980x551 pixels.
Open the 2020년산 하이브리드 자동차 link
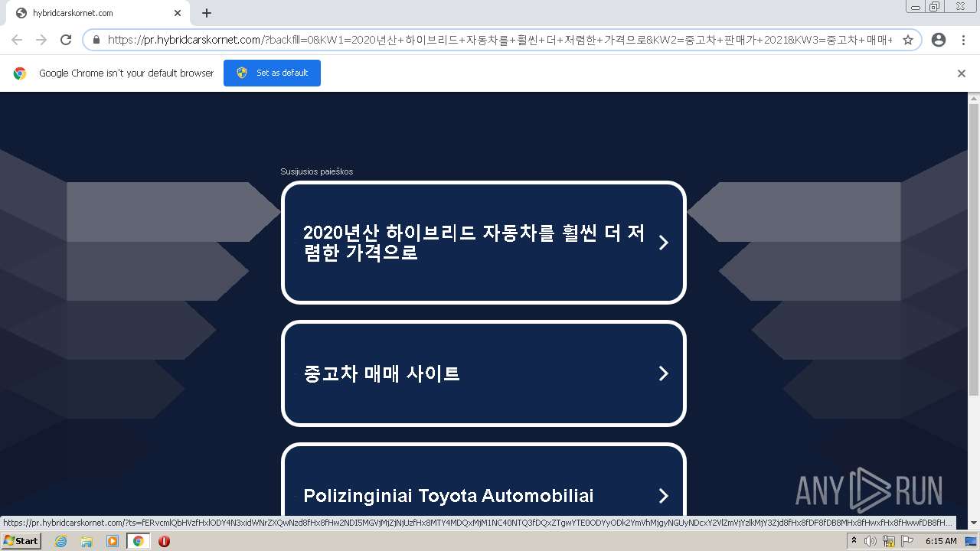pyautogui.click(x=483, y=243)
